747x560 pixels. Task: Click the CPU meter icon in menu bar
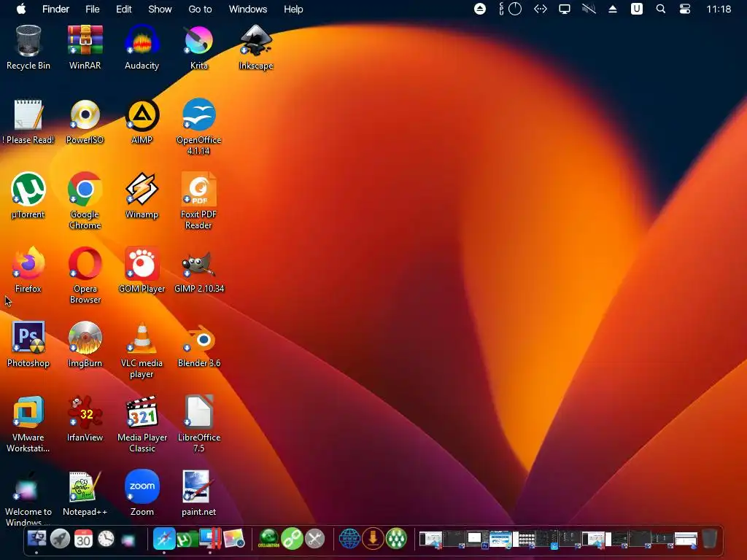point(511,9)
